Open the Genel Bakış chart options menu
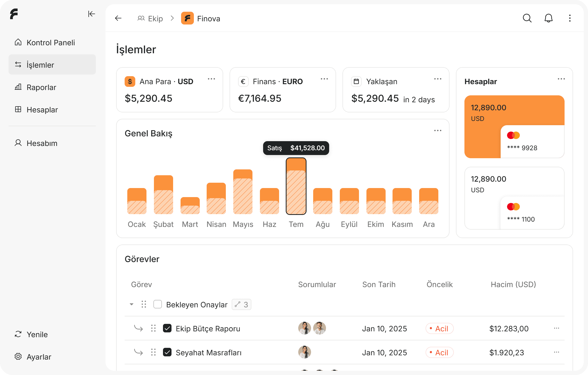Image resolution: width=588 pixels, height=375 pixels. pos(438,131)
